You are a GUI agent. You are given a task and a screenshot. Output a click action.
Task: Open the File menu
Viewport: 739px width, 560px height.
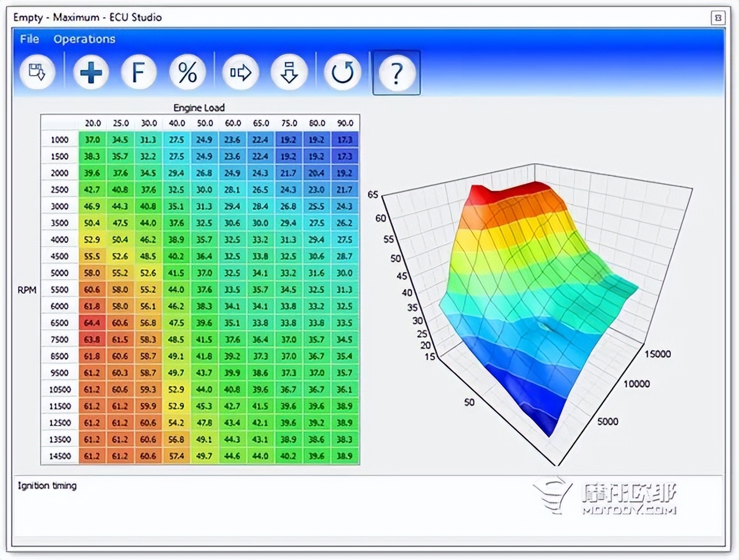click(x=29, y=39)
